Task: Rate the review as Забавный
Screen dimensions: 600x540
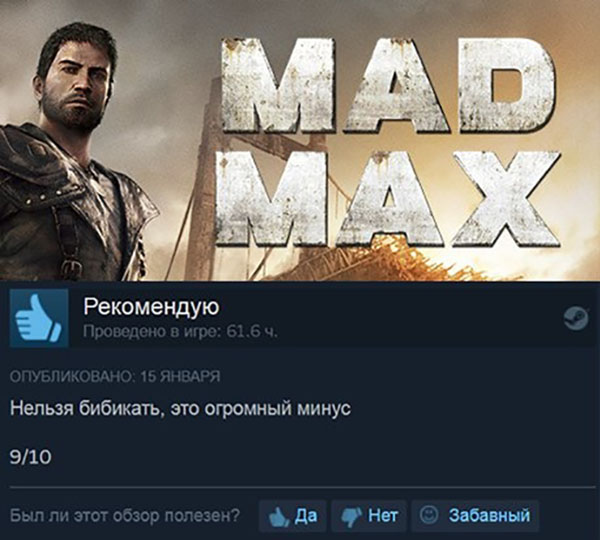Action: coord(475,516)
